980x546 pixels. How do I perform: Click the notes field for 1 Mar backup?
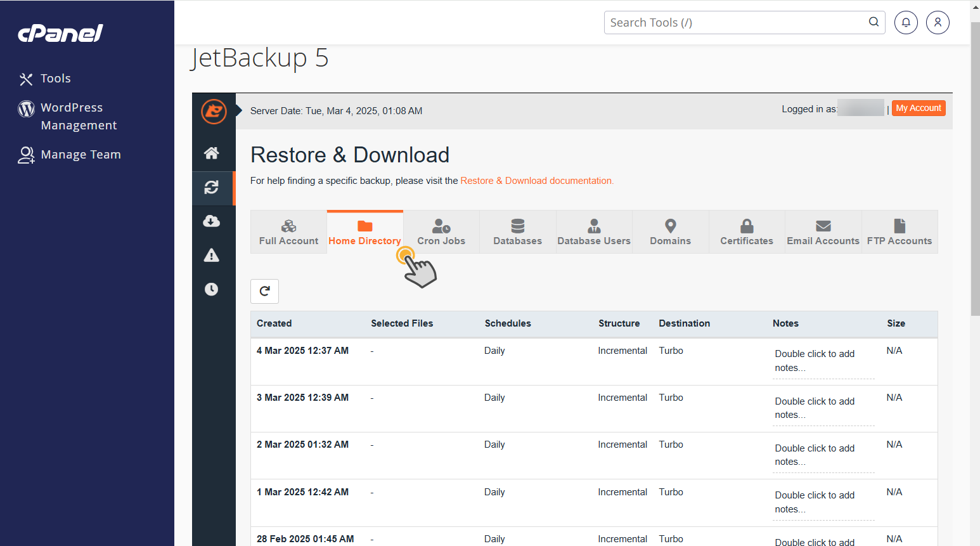coord(823,502)
